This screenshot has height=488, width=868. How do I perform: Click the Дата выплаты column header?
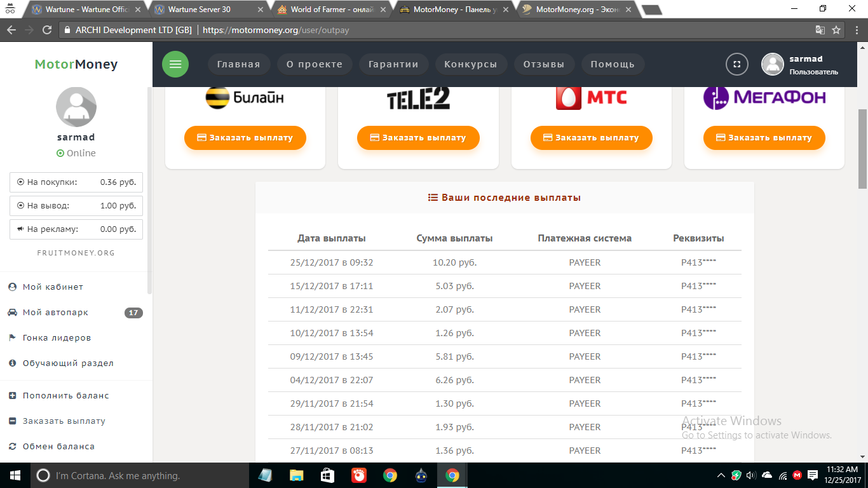tap(332, 238)
